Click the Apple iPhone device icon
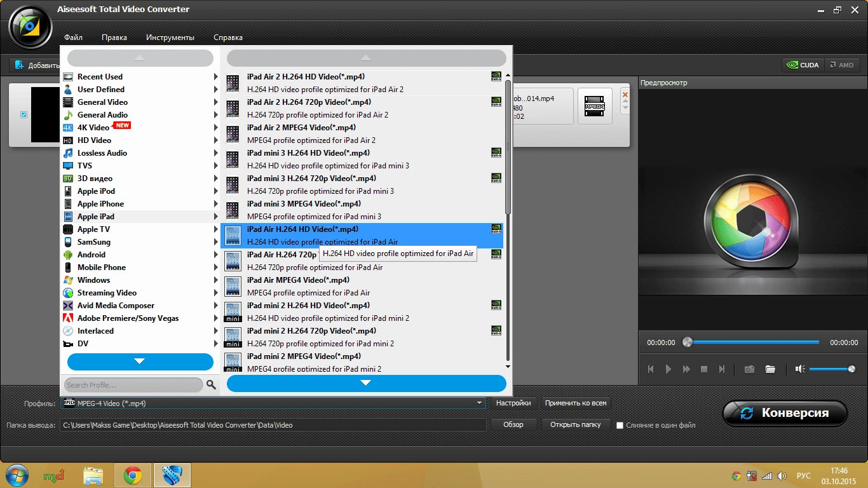 (x=68, y=204)
